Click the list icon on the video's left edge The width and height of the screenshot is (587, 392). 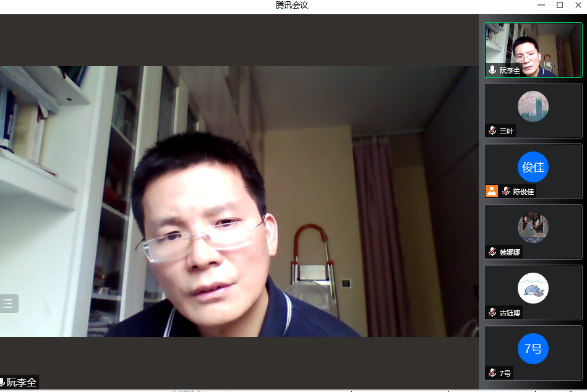[8, 303]
